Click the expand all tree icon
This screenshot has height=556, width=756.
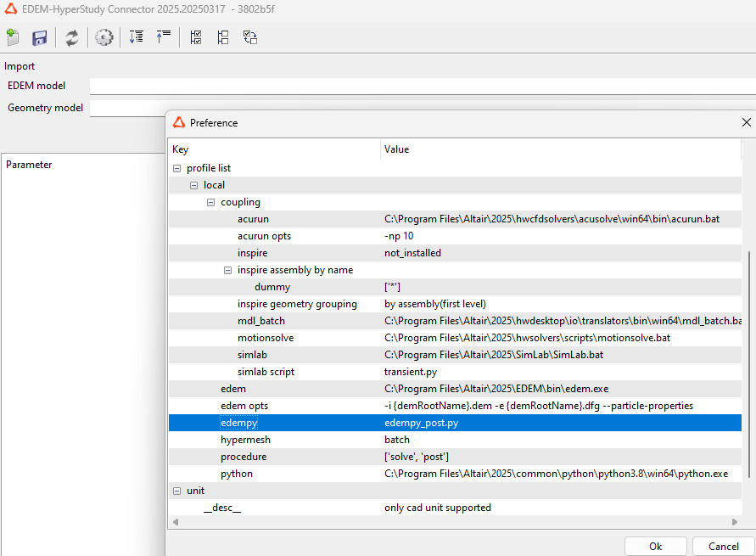[137, 37]
